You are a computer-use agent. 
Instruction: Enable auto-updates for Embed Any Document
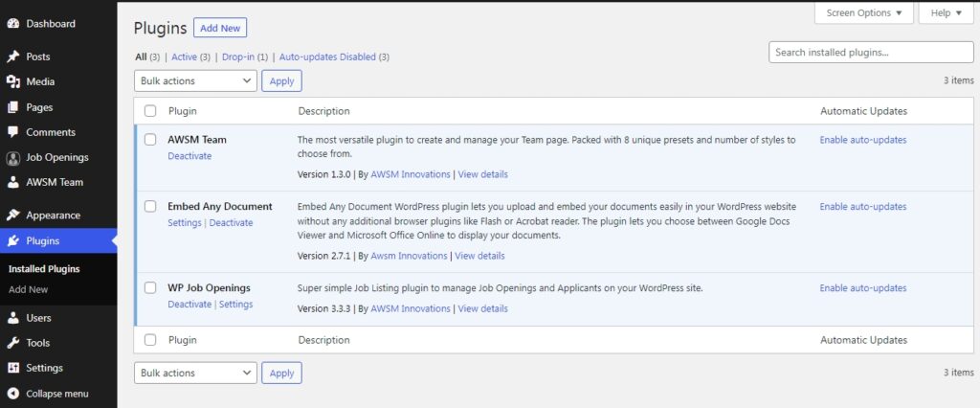coord(863,207)
